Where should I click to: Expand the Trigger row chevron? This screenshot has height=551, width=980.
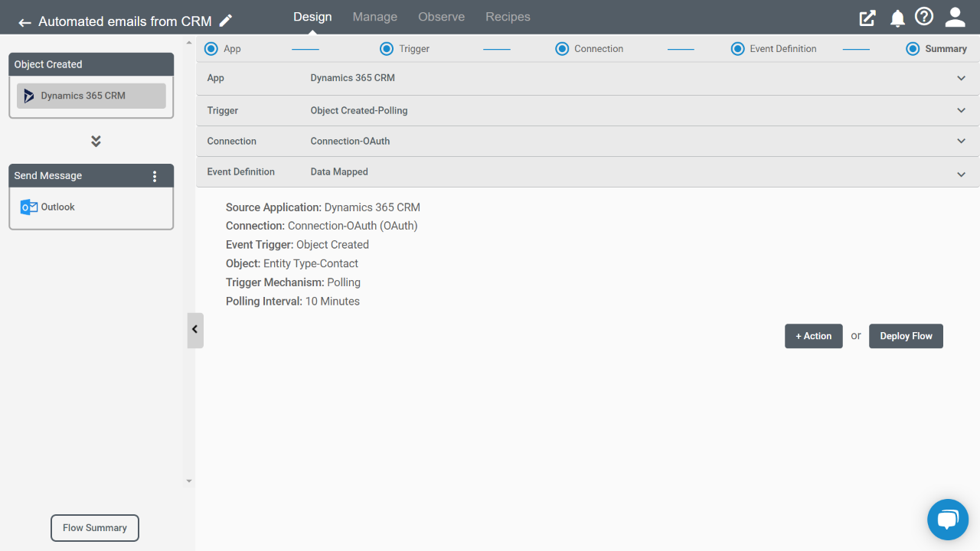[x=962, y=110]
